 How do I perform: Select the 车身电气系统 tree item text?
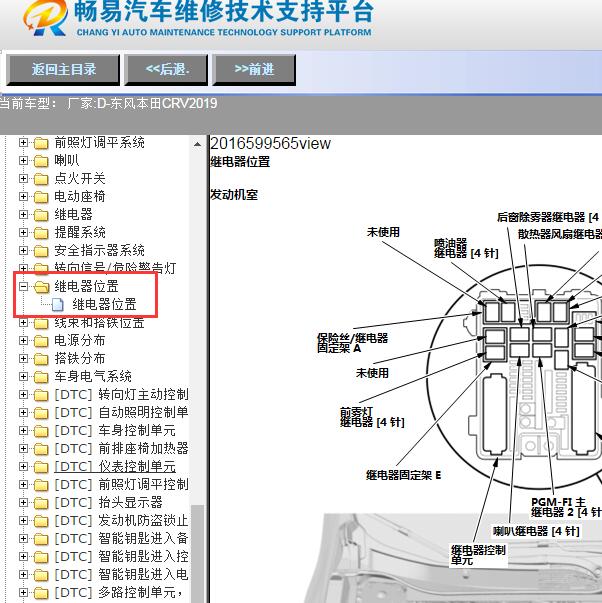93,376
